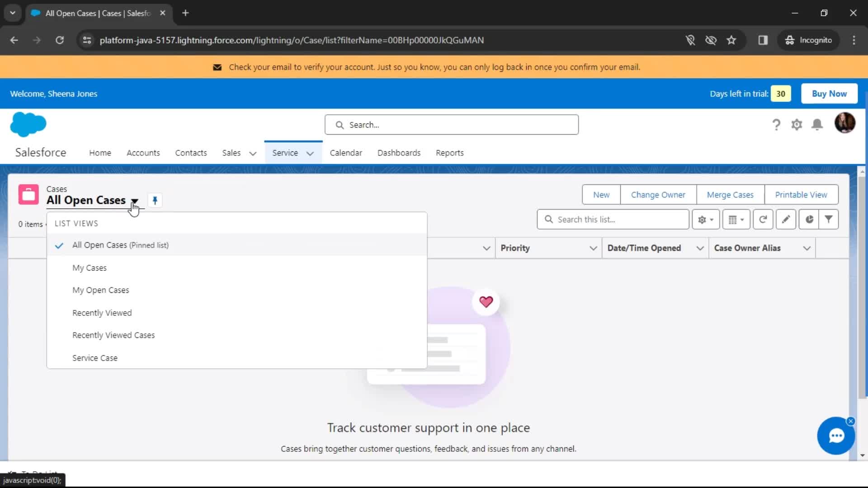The width and height of the screenshot is (868, 488).
Task: Click the Cases briefcase icon
Action: pos(28,195)
